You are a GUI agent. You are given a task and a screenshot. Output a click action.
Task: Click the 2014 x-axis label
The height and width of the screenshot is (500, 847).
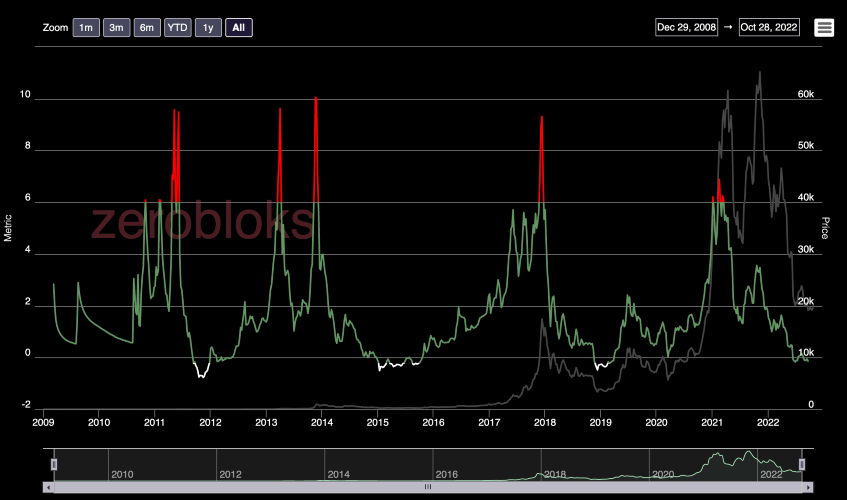[x=321, y=422]
